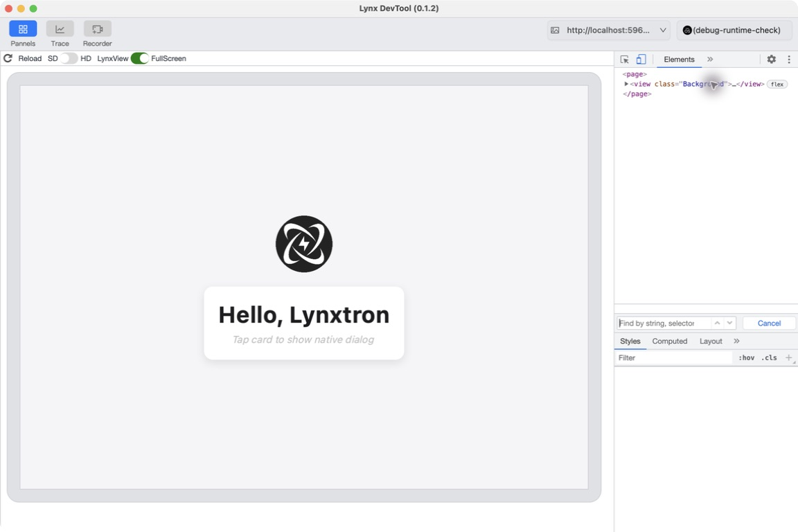
Task: Click the image icon beside localhost URL
Action: (x=555, y=30)
